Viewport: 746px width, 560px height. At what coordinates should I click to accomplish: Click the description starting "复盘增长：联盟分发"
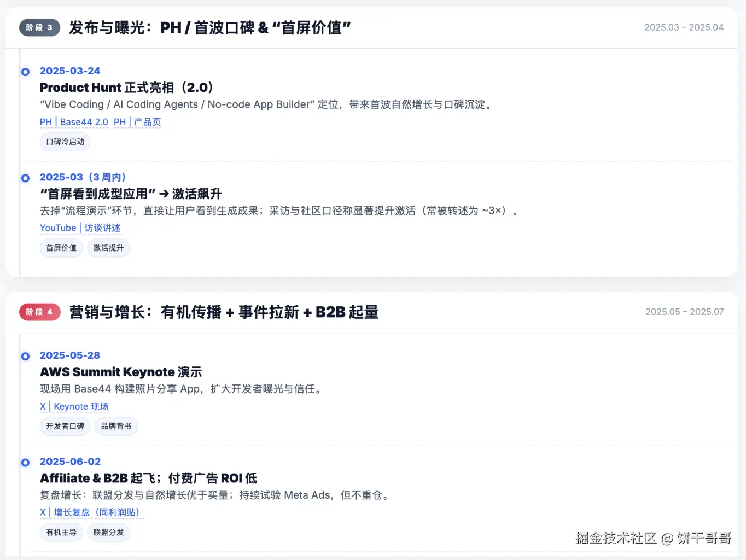(216, 495)
